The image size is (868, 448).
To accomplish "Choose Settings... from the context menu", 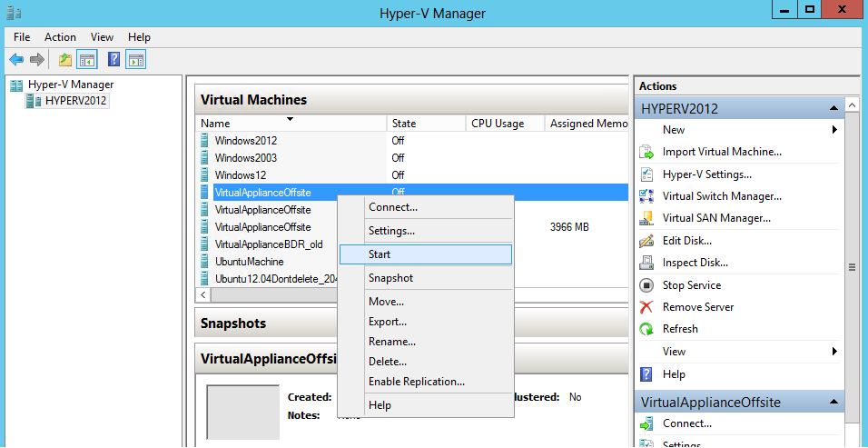I will tap(425, 231).
